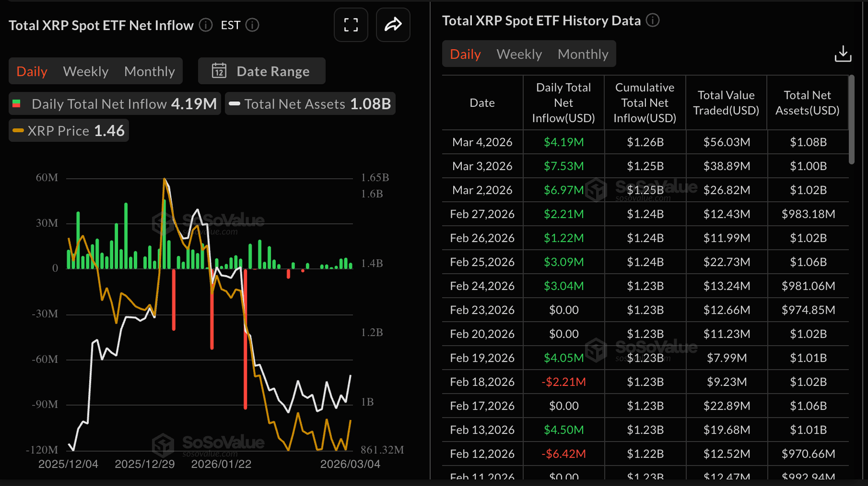Click the info icon next to EST
868x486 pixels.
coord(253,25)
